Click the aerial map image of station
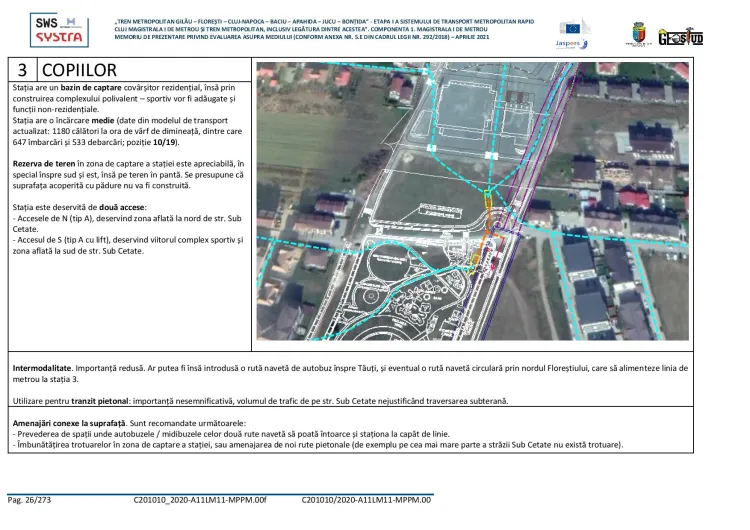750x530 pixels. [x=472, y=200]
